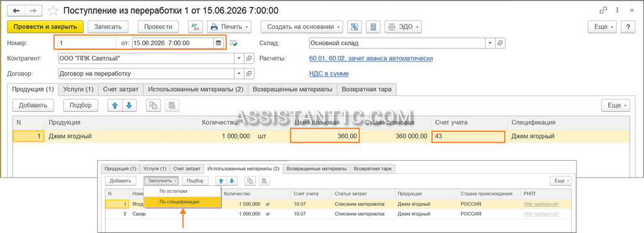
Task: Click Сумма плановая cell 360 000,00
Action: pyautogui.click(x=396, y=136)
